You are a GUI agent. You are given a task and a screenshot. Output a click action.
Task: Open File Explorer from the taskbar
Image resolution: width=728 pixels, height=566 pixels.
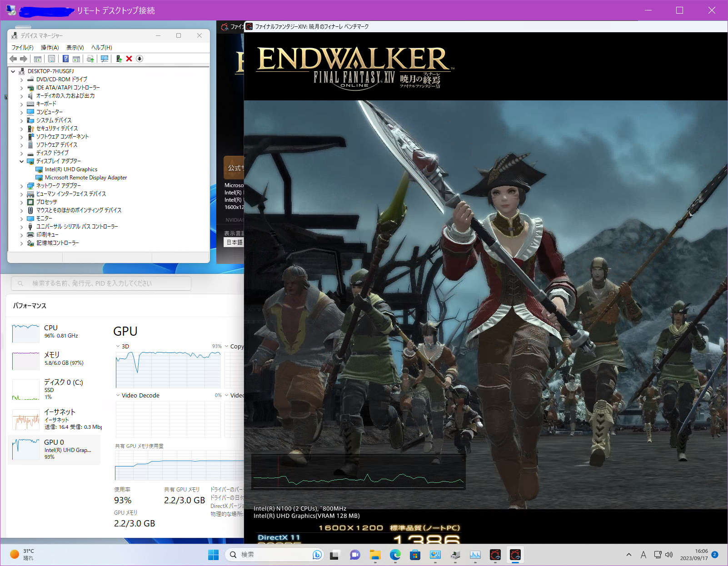pyautogui.click(x=375, y=555)
